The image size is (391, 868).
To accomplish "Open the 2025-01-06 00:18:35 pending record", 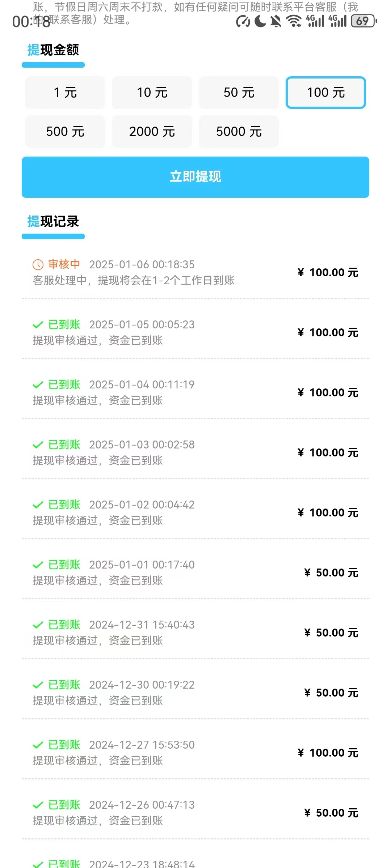I will (195, 272).
